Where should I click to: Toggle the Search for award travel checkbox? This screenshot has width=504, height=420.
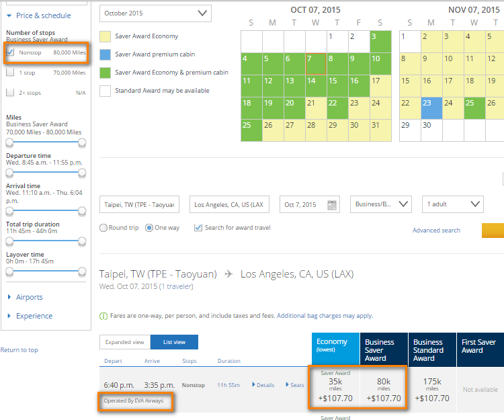coord(198,228)
